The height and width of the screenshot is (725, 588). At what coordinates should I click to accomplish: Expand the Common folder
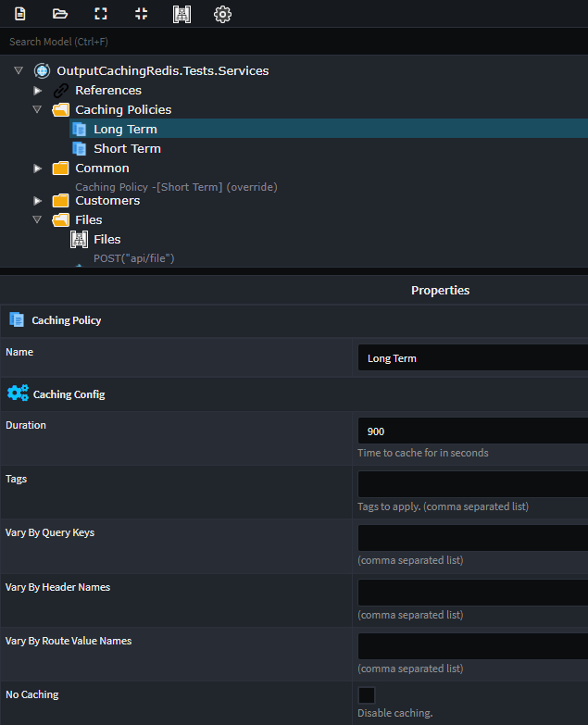tap(37, 169)
